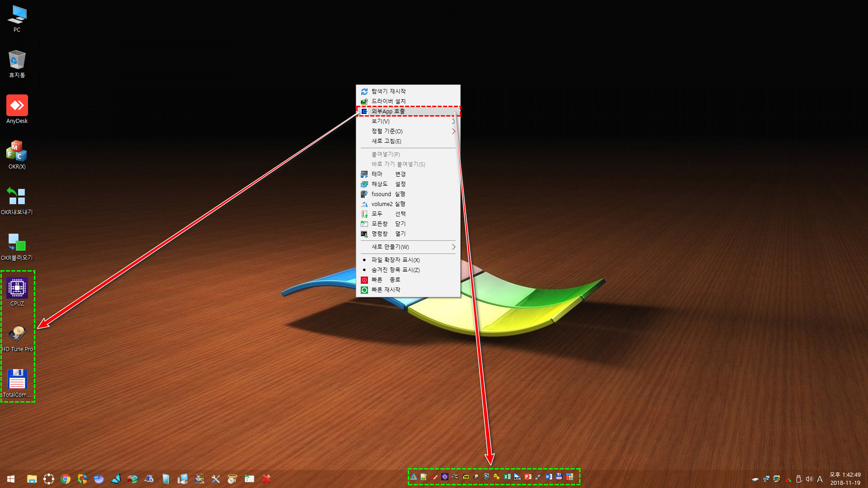Viewport: 868px width, 488px height.
Task: Click the golden key icon in taskbar toolbar
Action: pyautogui.click(x=496, y=477)
